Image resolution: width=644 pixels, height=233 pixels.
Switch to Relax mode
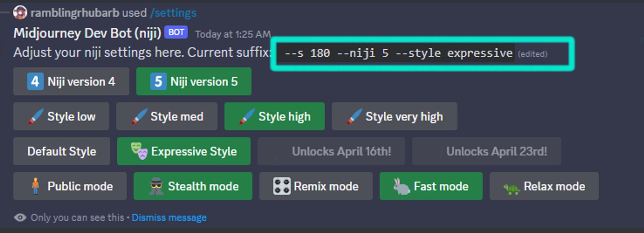[544, 186]
